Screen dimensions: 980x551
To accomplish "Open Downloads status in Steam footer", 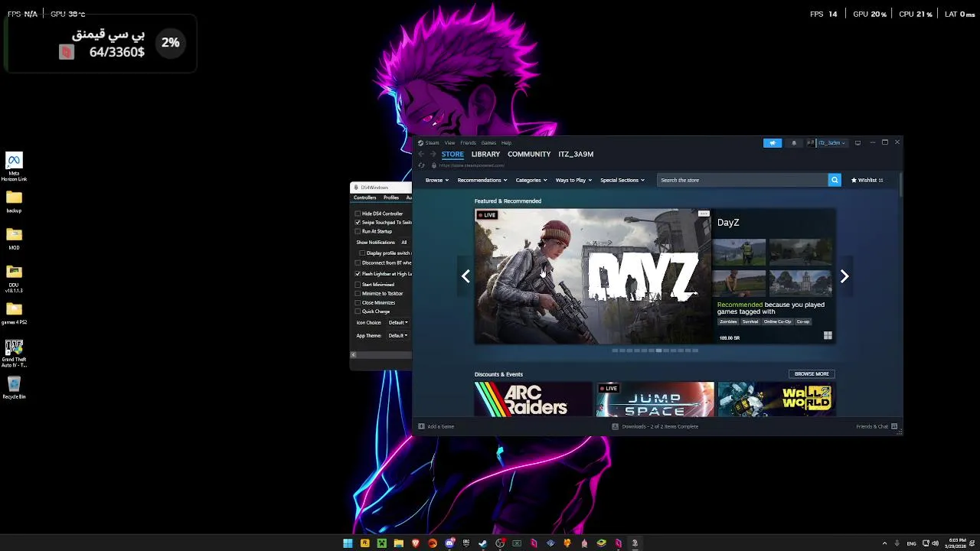I will tap(655, 427).
